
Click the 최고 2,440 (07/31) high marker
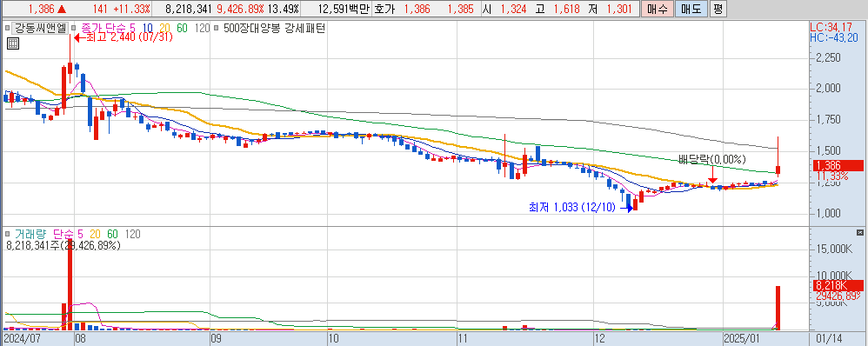click(123, 37)
